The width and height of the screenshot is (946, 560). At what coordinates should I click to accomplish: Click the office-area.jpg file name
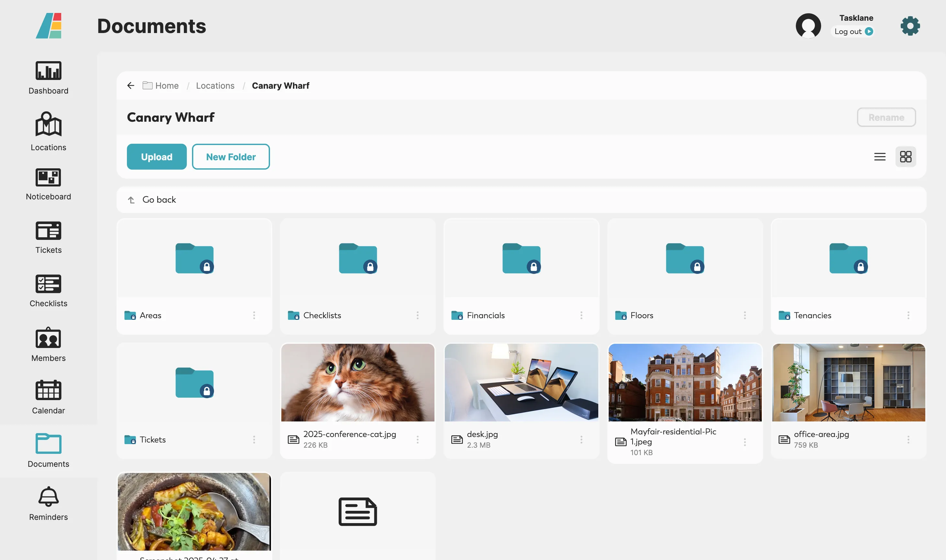point(821,434)
